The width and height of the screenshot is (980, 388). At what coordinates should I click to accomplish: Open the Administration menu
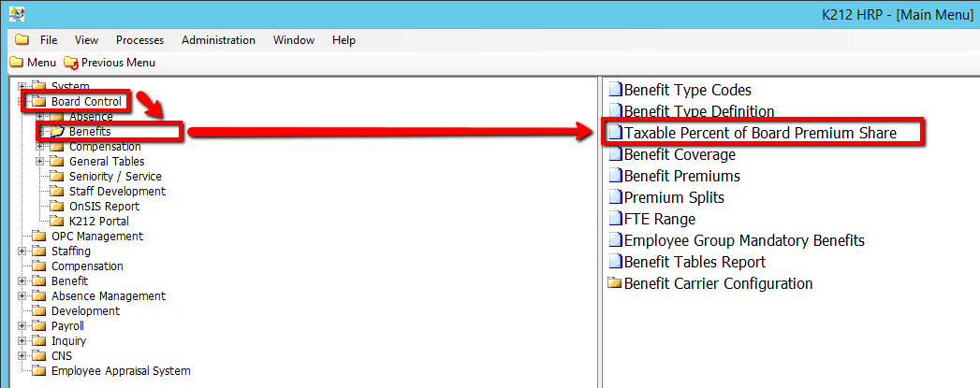[x=218, y=40]
